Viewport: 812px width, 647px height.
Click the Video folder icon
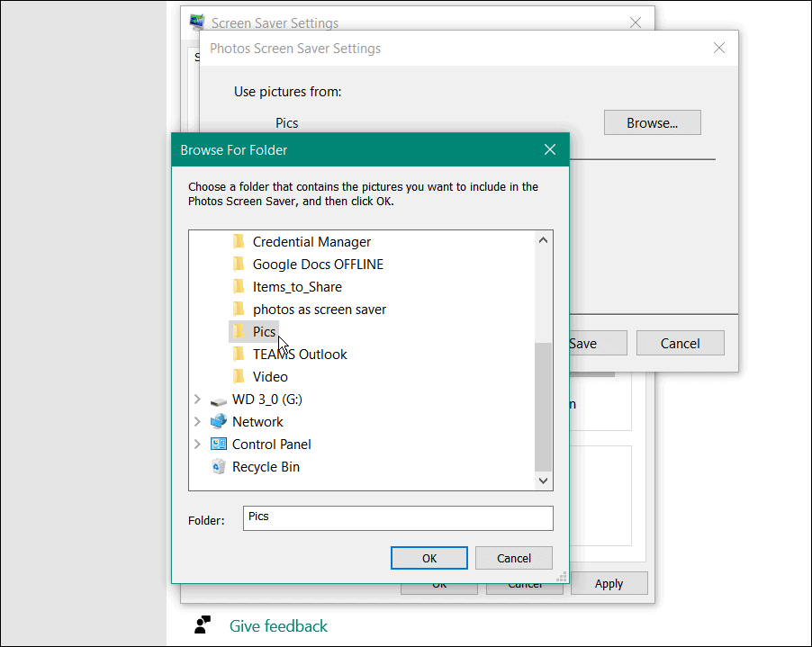239,376
